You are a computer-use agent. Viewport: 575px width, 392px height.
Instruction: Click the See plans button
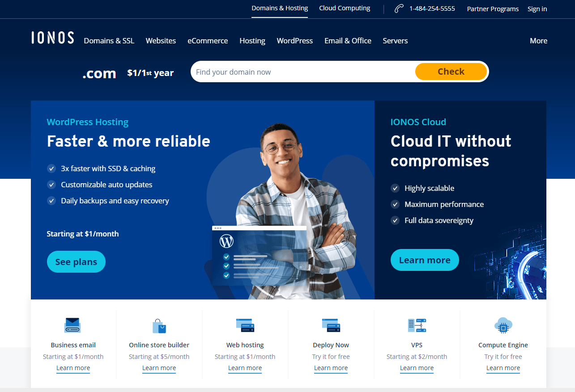[x=76, y=262]
